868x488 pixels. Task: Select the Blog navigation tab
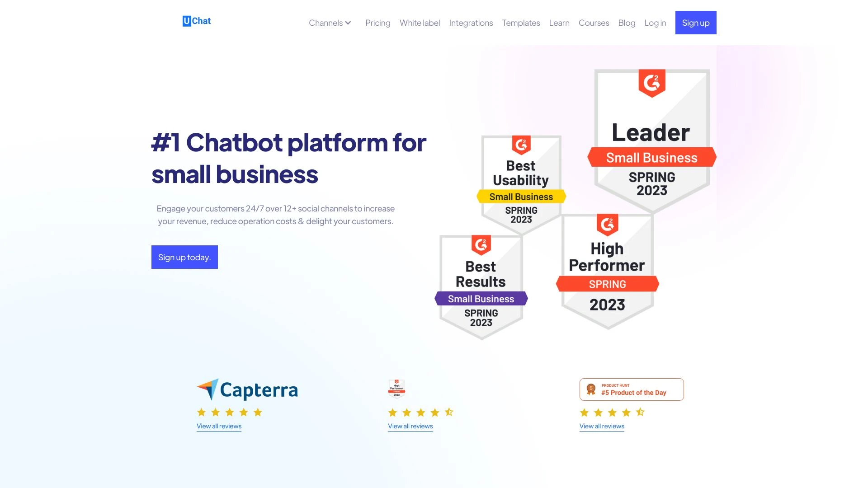click(627, 22)
